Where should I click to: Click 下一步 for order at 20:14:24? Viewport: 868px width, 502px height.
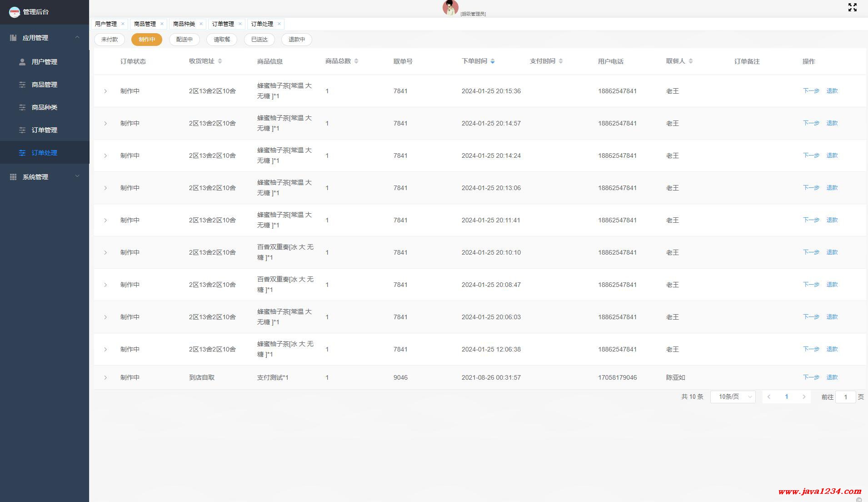click(x=811, y=156)
